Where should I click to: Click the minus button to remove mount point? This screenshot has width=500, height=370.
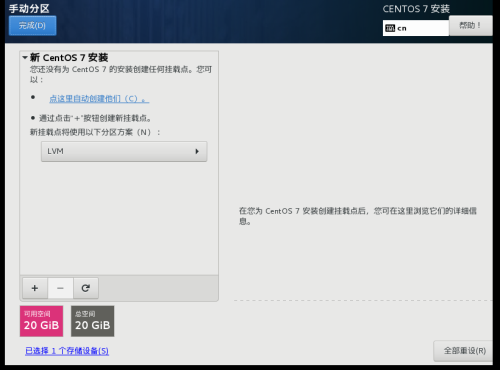[x=60, y=288]
